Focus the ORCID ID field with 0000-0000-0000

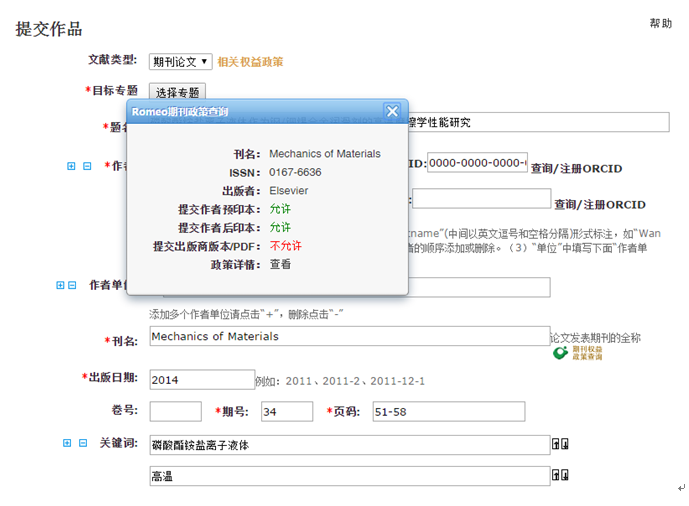(x=477, y=163)
